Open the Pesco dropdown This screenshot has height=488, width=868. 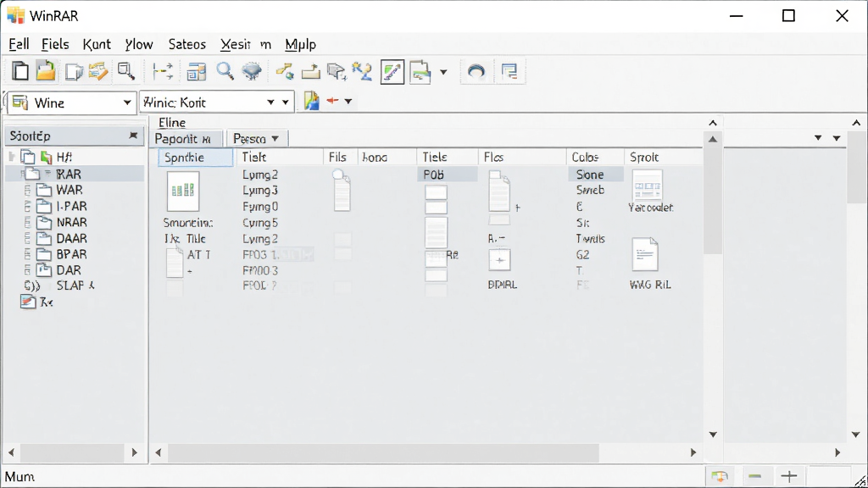pos(256,138)
